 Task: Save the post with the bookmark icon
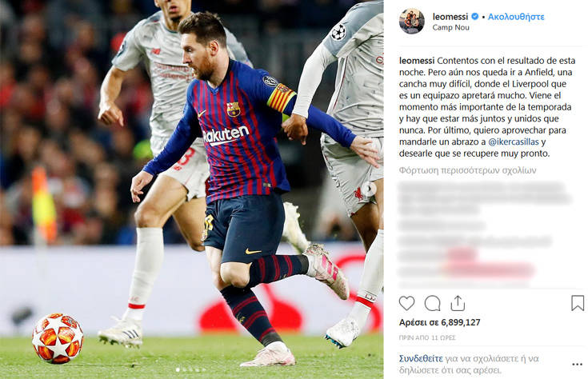click(x=578, y=303)
